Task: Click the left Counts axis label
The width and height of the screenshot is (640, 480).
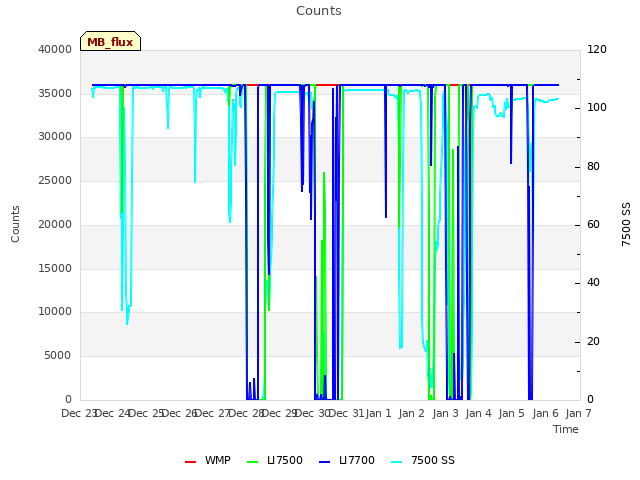Action: click(15, 224)
